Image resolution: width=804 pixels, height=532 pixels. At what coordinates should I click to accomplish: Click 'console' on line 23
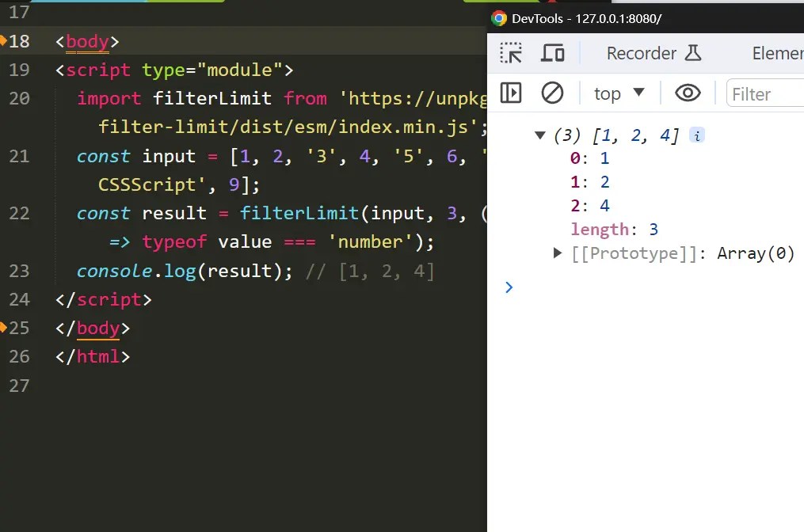point(114,271)
